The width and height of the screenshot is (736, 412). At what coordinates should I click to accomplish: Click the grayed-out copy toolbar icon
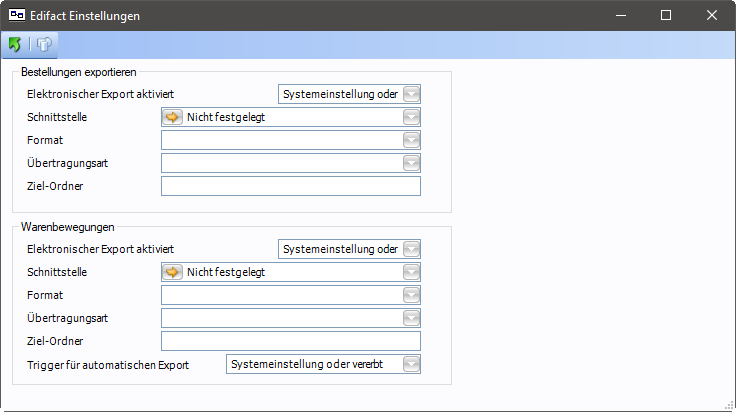44,44
